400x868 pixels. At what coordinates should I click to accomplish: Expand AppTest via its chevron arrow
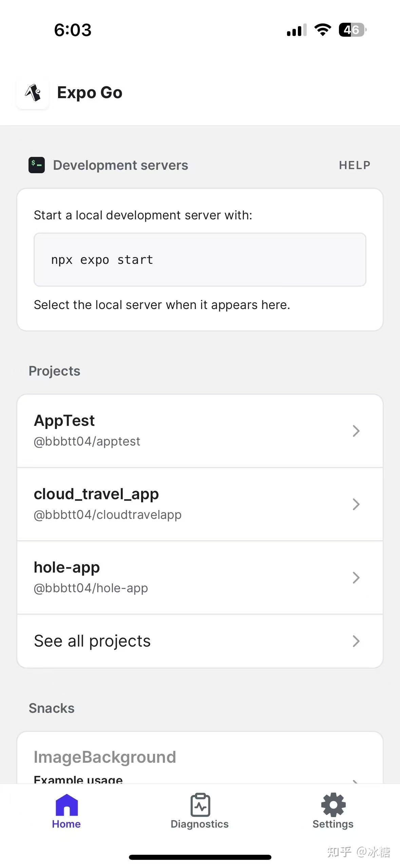tap(356, 431)
